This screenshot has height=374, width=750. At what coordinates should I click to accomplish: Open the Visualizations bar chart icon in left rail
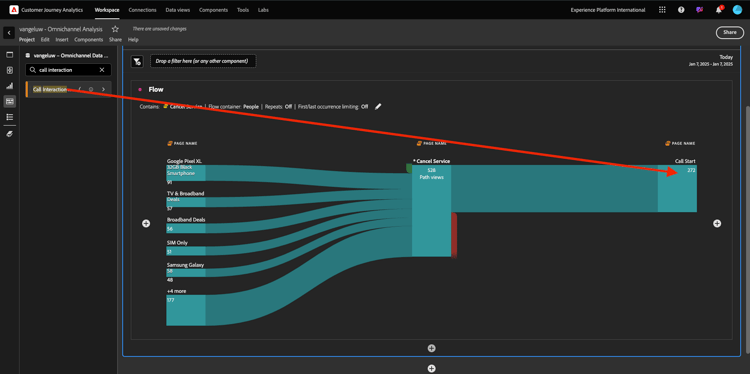[10, 86]
